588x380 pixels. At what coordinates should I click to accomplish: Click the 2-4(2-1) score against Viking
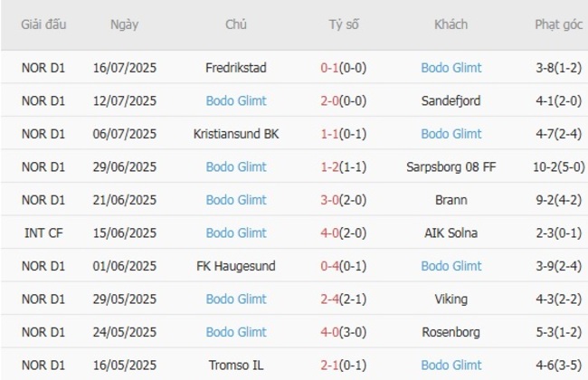(x=344, y=299)
